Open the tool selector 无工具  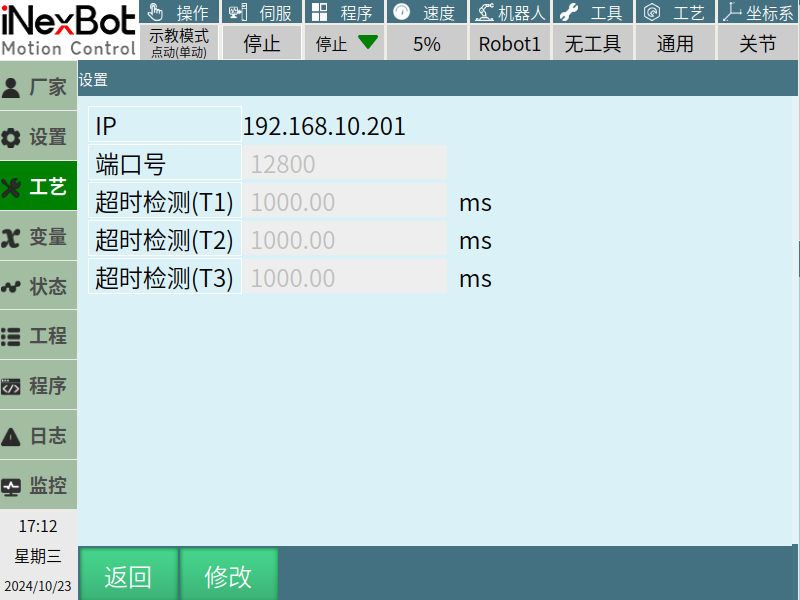(592, 43)
